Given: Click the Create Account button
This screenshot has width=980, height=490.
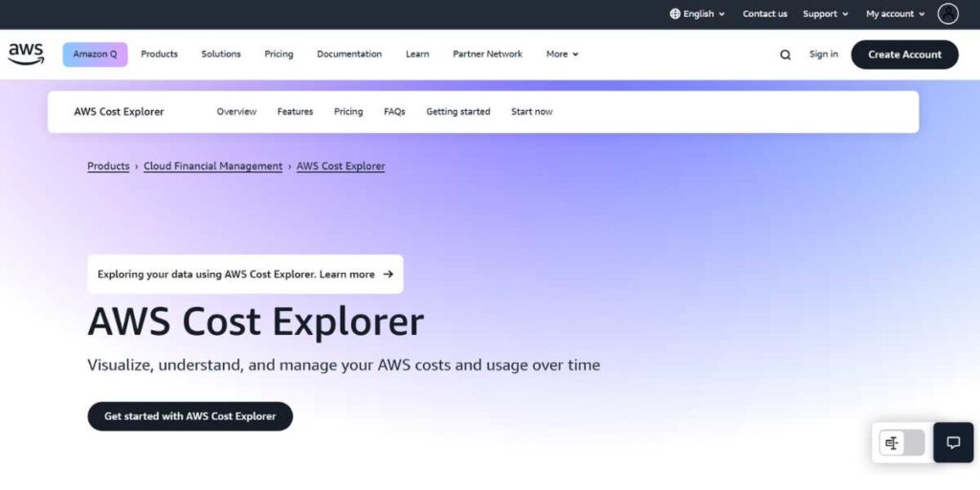Looking at the screenshot, I should point(904,55).
